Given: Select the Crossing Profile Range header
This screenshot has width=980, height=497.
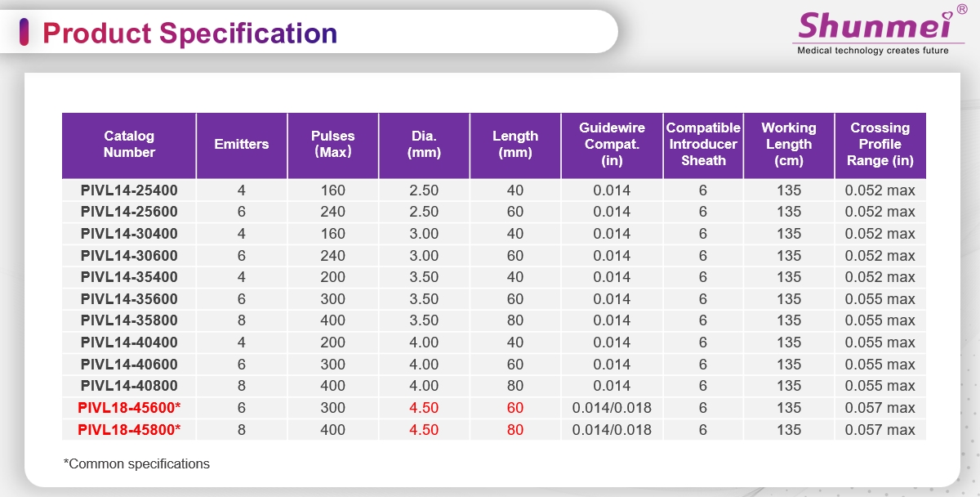Looking at the screenshot, I should pyautogui.click(x=880, y=145).
